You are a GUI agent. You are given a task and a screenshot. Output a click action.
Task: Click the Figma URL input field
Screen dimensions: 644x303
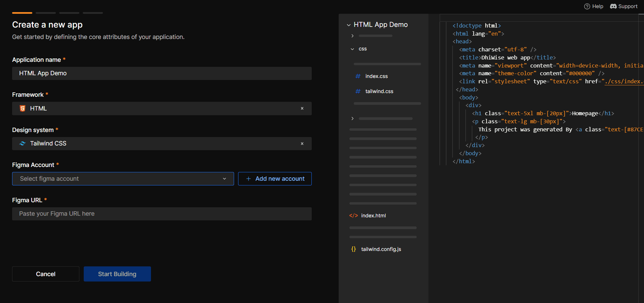click(162, 214)
